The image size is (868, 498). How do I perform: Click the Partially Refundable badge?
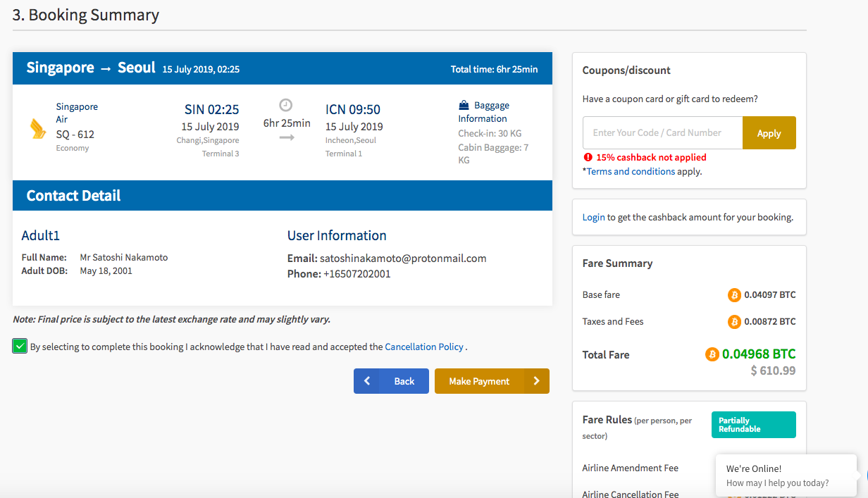(x=753, y=424)
